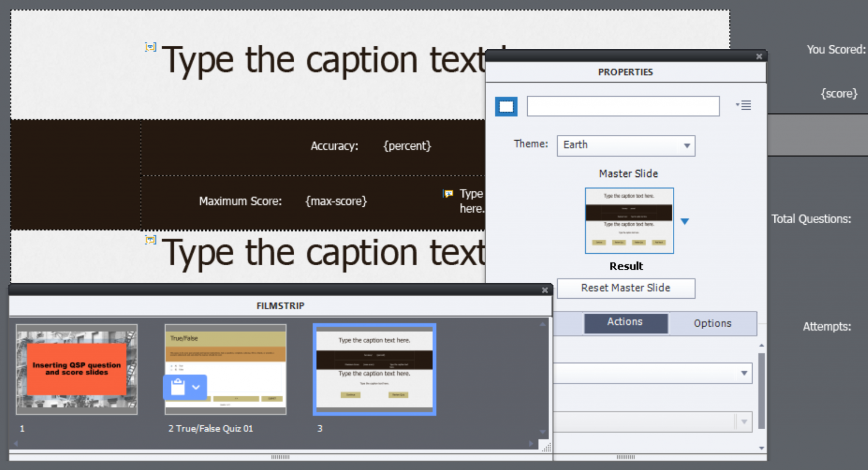Click the filmstrip resize grip handle
This screenshot has width=868, height=470.
[546, 448]
